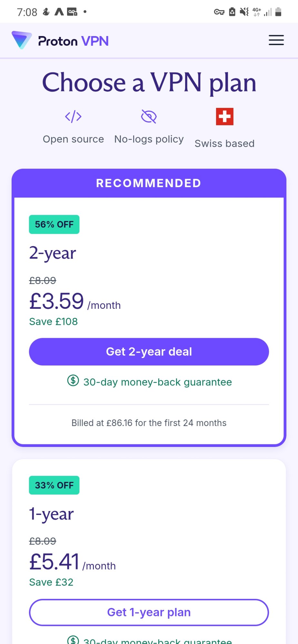Tap the No-logs crossed-eye icon

coord(149,117)
